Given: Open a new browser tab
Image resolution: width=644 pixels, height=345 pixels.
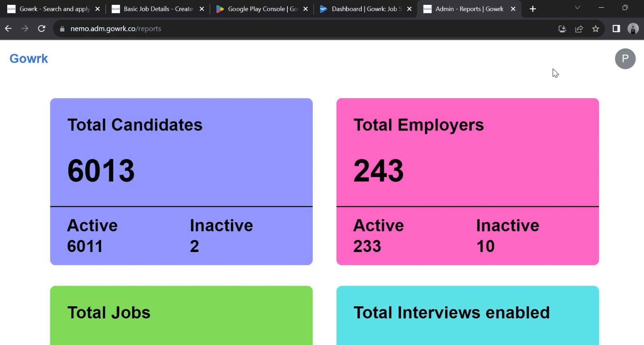Looking at the screenshot, I should point(533,9).
